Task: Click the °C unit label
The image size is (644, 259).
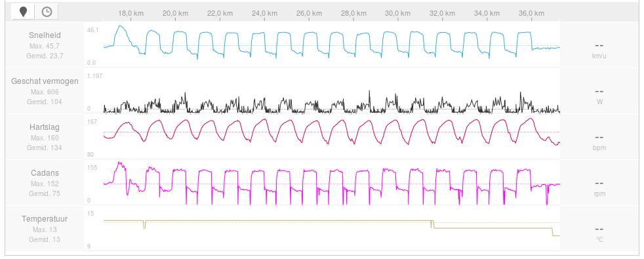Action: 599,239
